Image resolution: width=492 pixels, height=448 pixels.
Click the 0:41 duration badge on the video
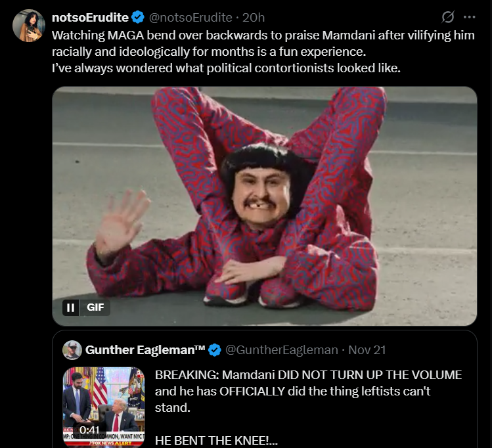[x=89, y=430]
